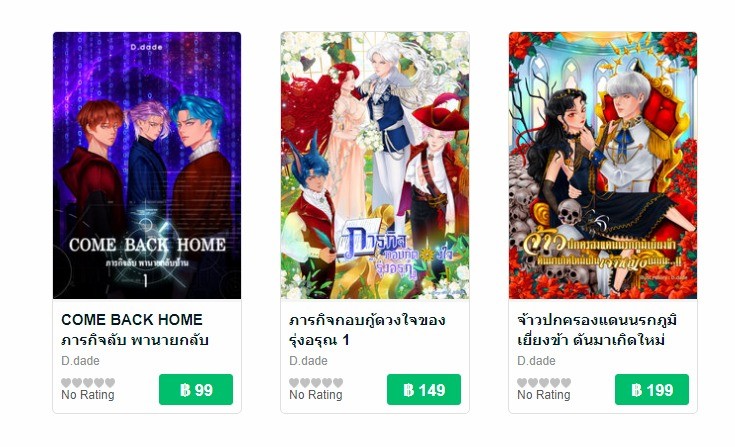Open the COME BACK HOME cover image
Screen dimensions: 735x447
147,165
